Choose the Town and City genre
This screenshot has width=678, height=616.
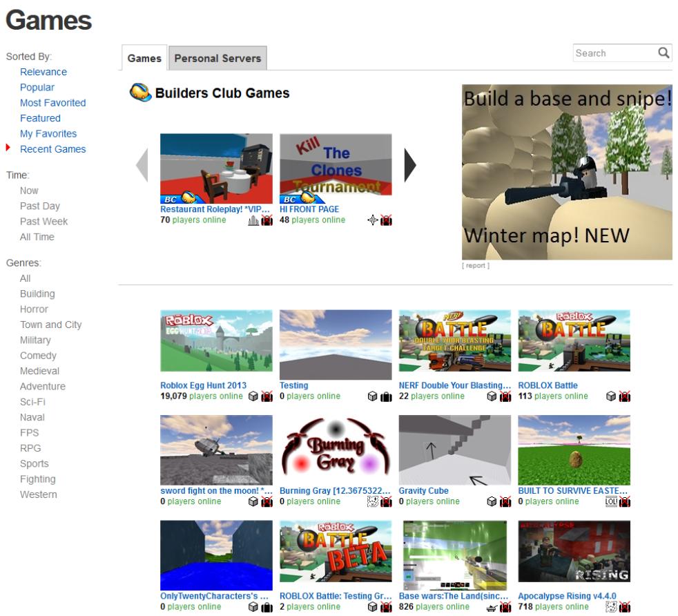pos(50,325)
